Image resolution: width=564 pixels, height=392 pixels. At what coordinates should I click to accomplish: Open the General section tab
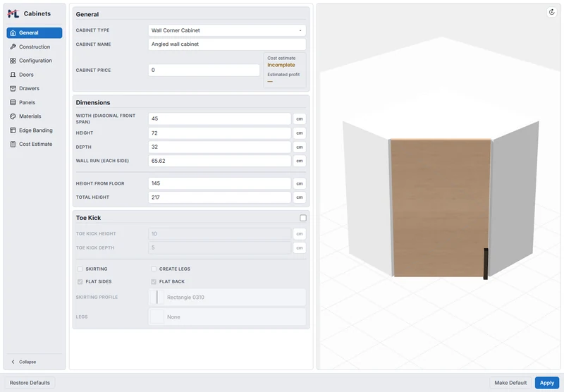(34, 32)
